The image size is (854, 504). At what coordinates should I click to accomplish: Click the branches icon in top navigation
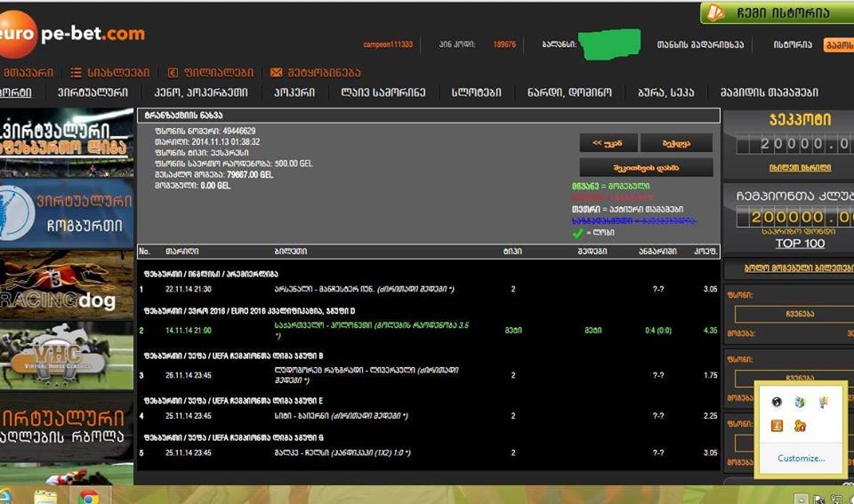click(x=173, y=72)
